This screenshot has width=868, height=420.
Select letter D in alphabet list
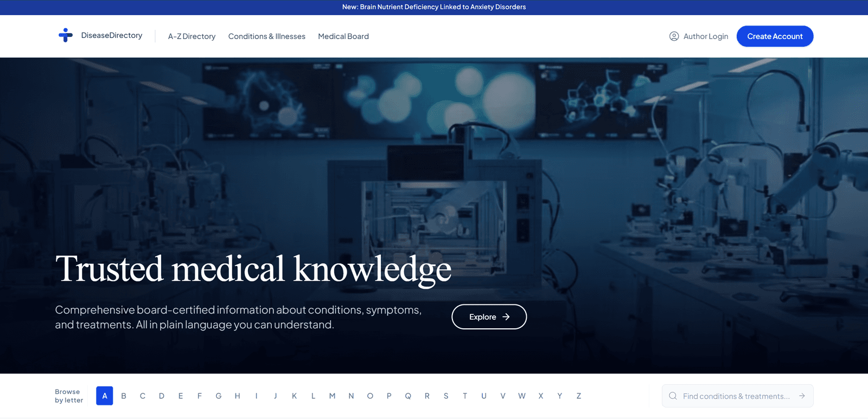click(162, 396)
